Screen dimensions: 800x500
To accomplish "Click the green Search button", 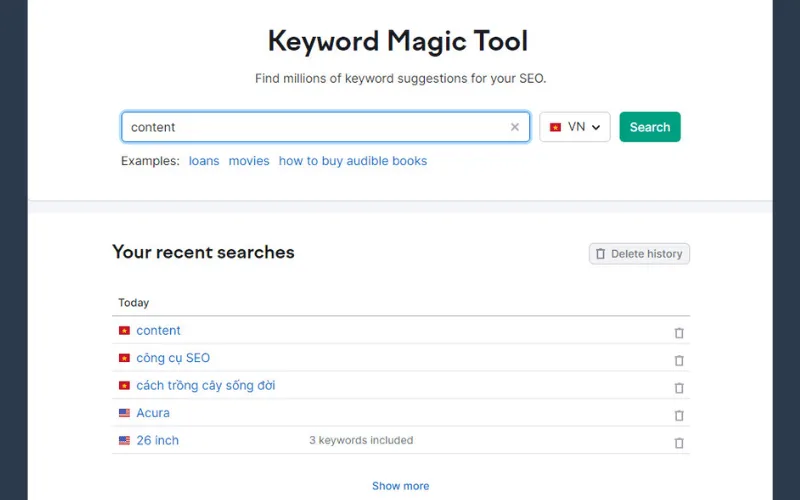I will click(649, 127).
